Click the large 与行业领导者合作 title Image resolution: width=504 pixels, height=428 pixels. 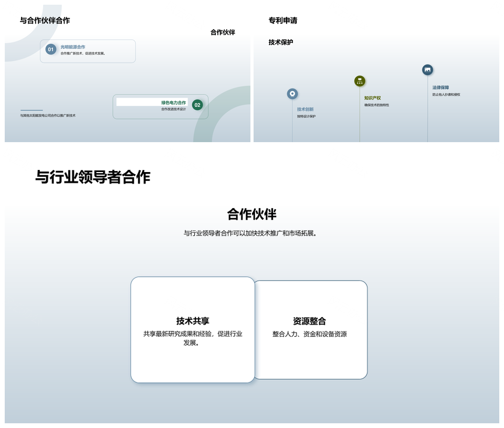tap(92, 177)
